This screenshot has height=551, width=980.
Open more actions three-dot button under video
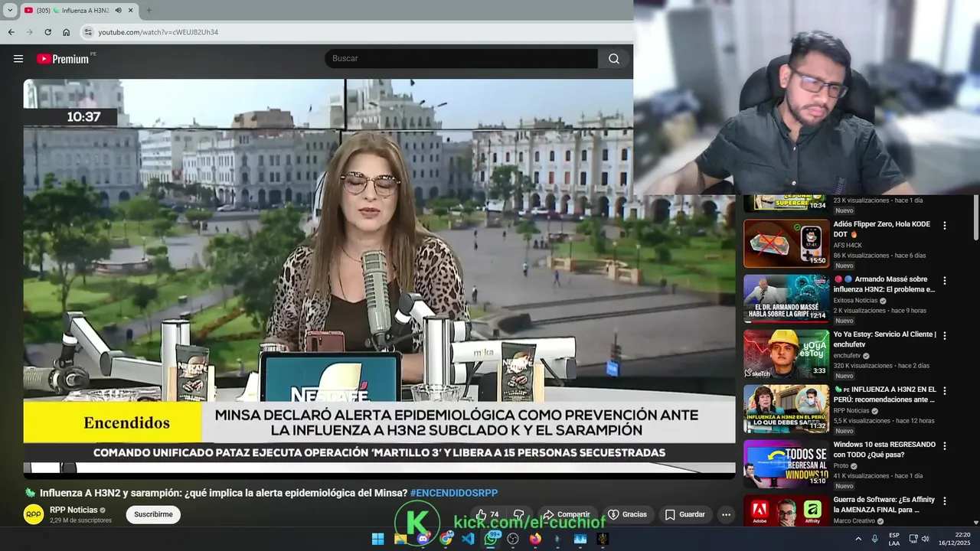click(727, 514)
